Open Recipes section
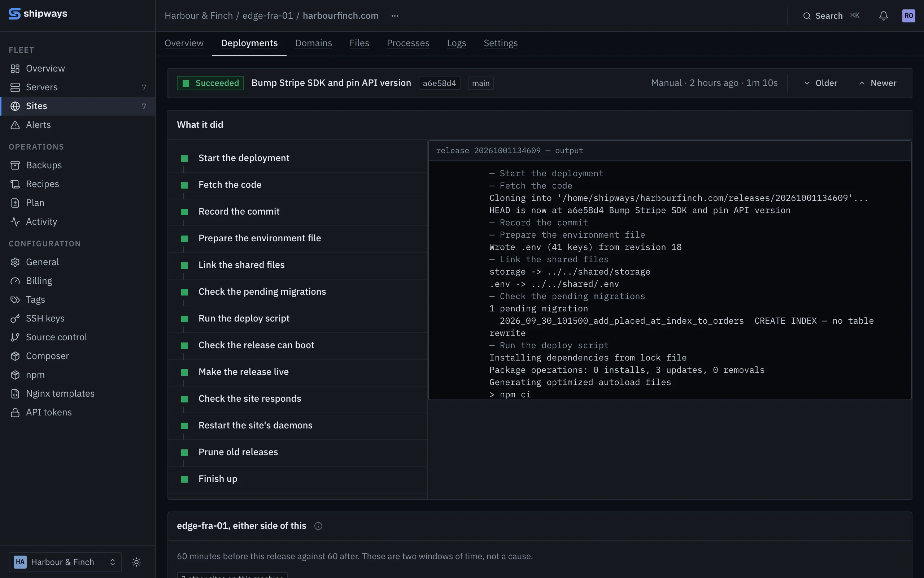 78,184
